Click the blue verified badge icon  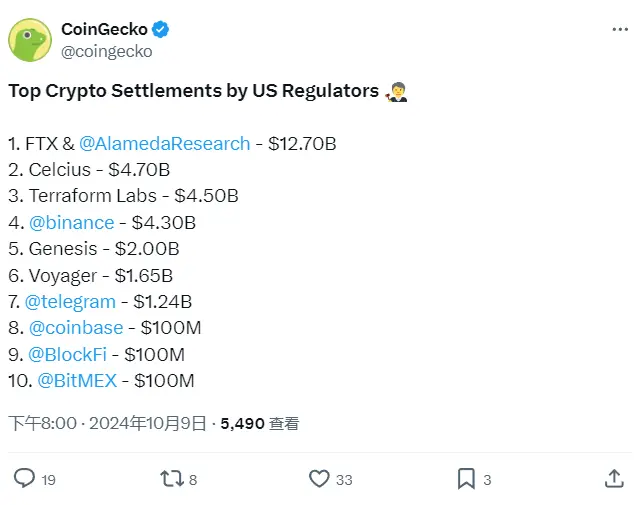(159, 30)
